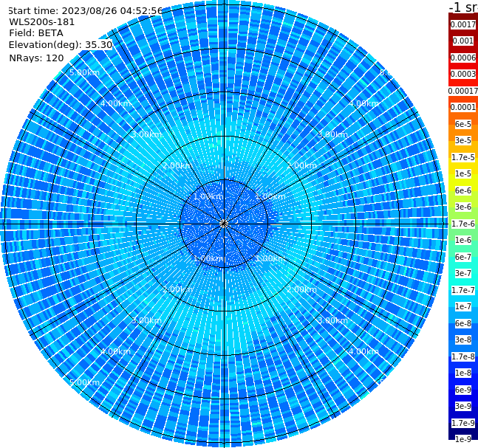Click the upper-left "2.00km" range ring label
The width and height of the screenshot is (478, 448).
coord(177,165)
